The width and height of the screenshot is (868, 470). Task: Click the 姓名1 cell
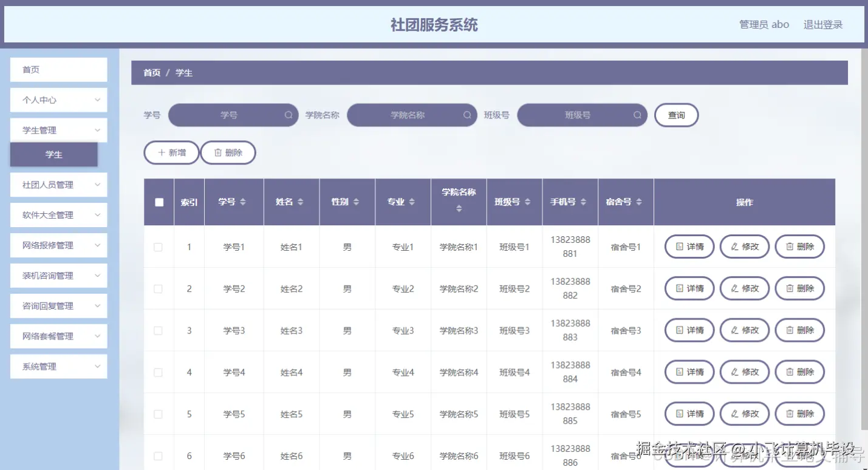pos(291,247)
